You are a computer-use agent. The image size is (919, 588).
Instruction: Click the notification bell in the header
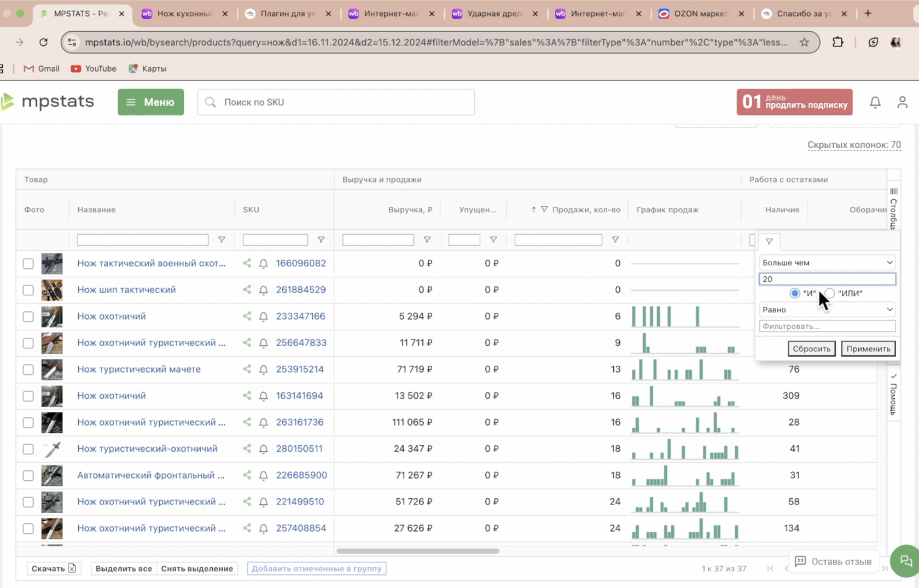[875, 102]
